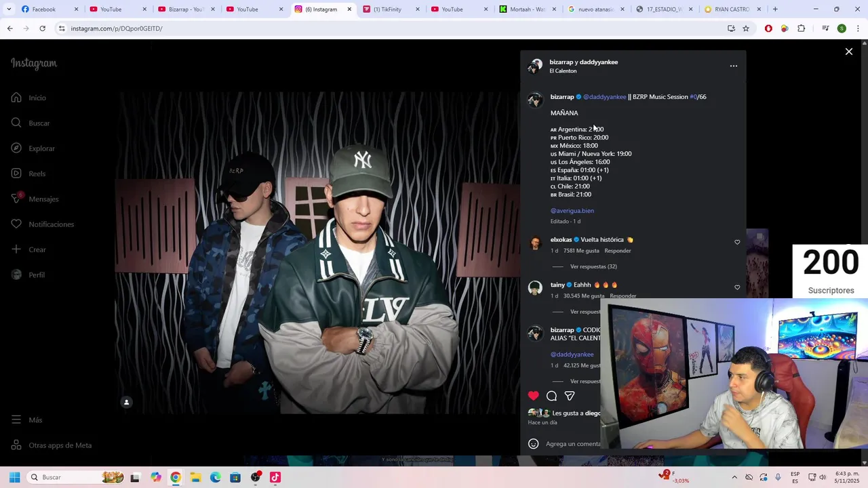
Task: Open the Más menu in sidebar
Action: pos(26,420)
